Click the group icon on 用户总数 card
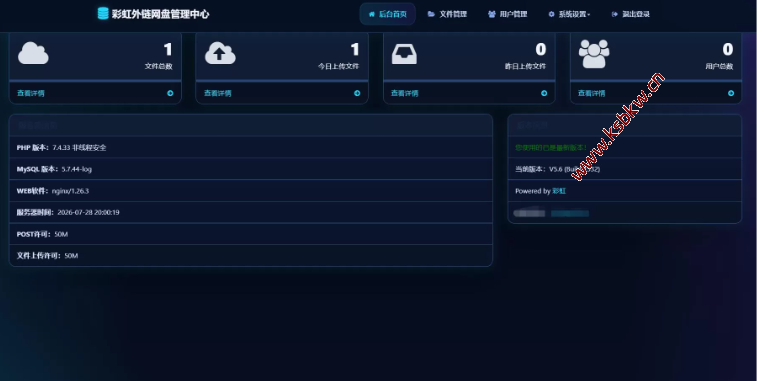764x381 pixels. pos(594,54)
